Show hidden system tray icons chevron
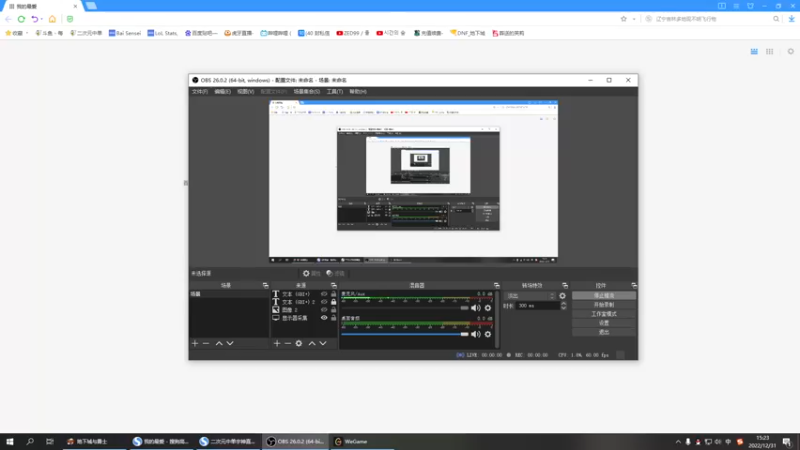Screen dimensions: 800x450 pyautogui.click(x=678, y=441)
